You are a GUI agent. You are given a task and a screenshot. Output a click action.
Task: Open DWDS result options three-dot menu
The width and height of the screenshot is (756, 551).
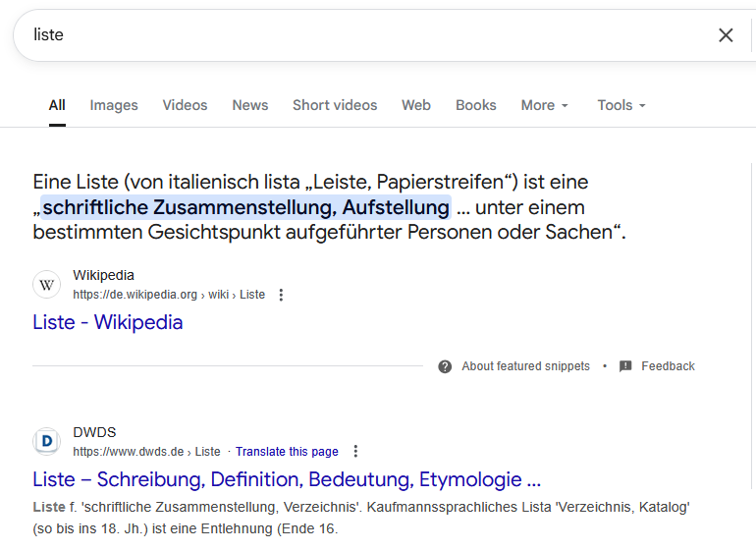[355, 452]
